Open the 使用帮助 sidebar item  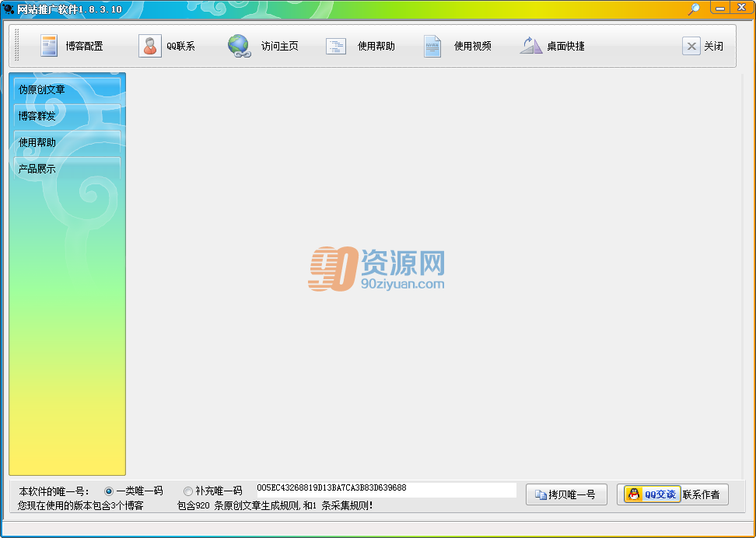tap(67, 142)
